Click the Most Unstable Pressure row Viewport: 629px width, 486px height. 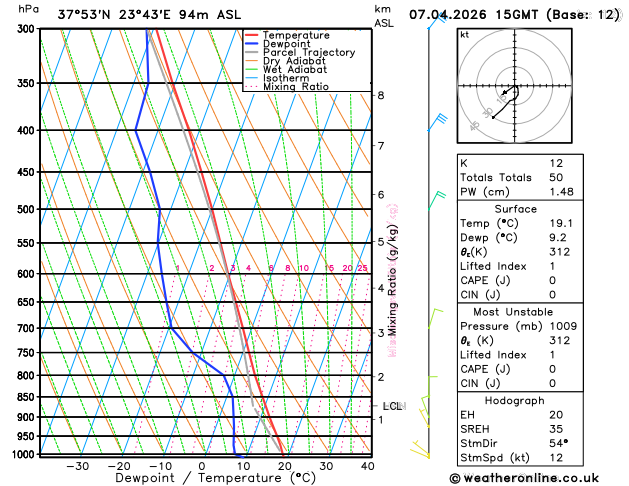pyautogui.click(x=520, y=326)
